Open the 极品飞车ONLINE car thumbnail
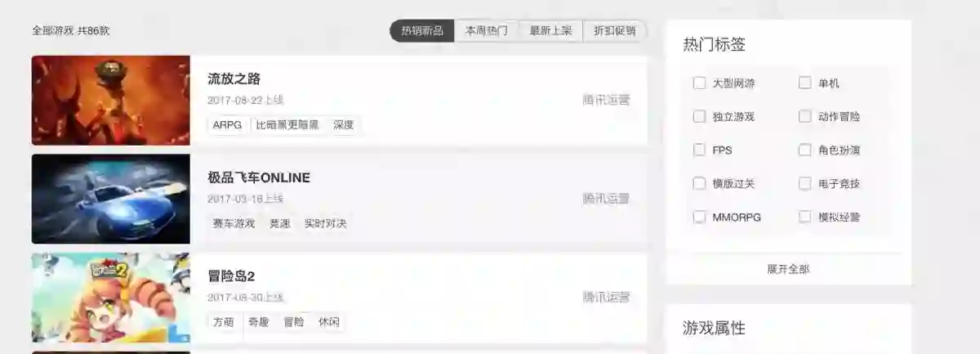This screenshot has height=354, width=980. pos(111,199)
